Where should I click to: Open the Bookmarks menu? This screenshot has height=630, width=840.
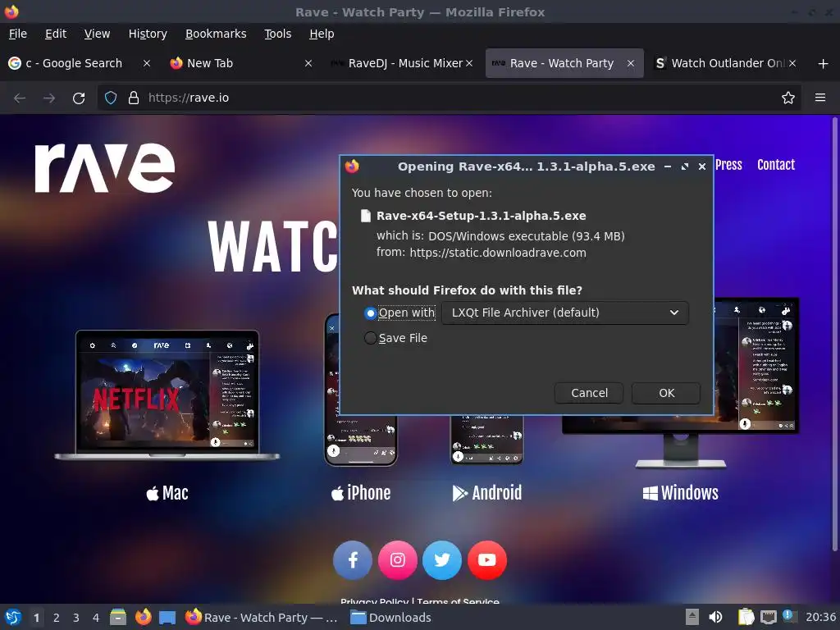coord(216,34)
